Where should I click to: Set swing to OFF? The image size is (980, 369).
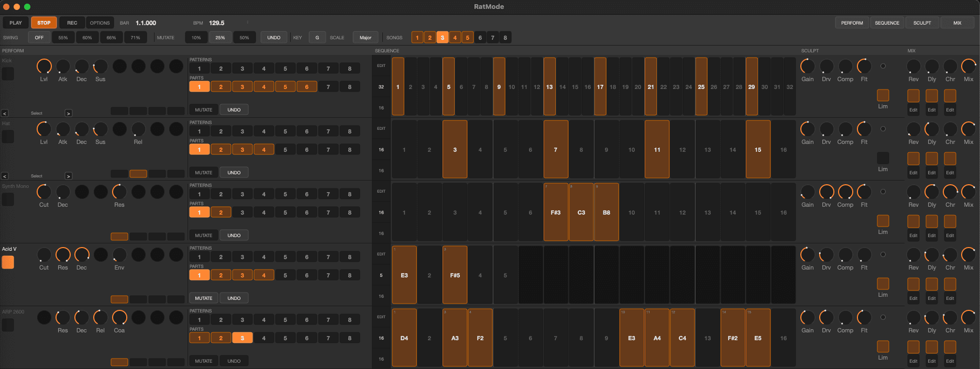[39, 37]
